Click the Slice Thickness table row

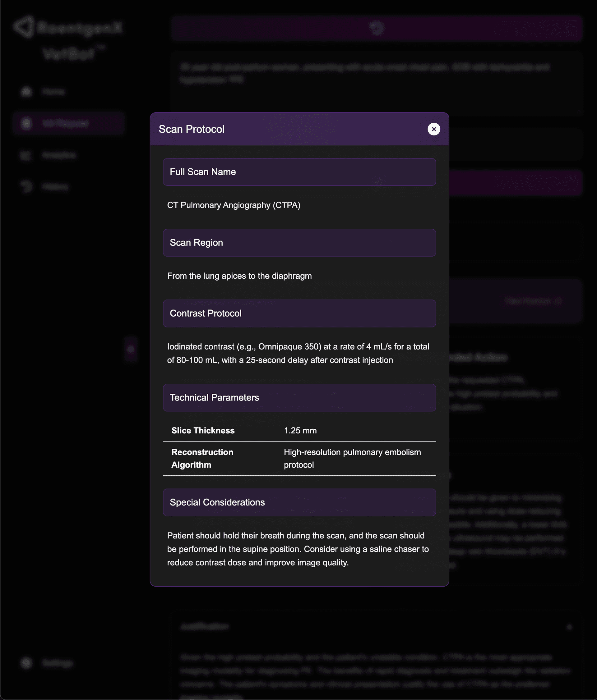(x=299, y=430)
